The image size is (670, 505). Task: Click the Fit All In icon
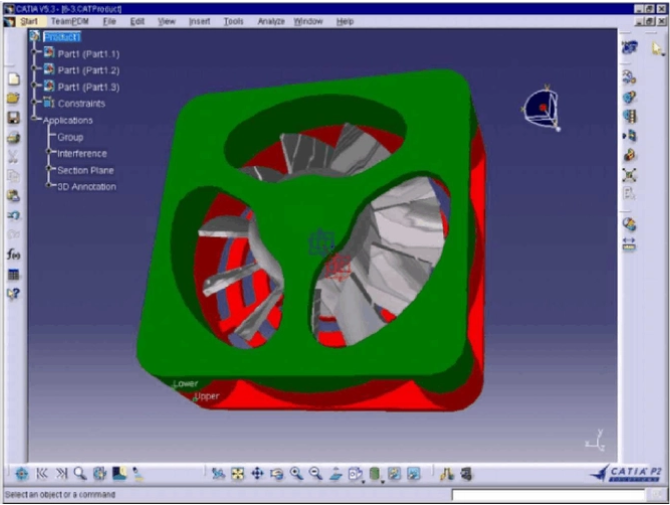click(x=237, y=474)
